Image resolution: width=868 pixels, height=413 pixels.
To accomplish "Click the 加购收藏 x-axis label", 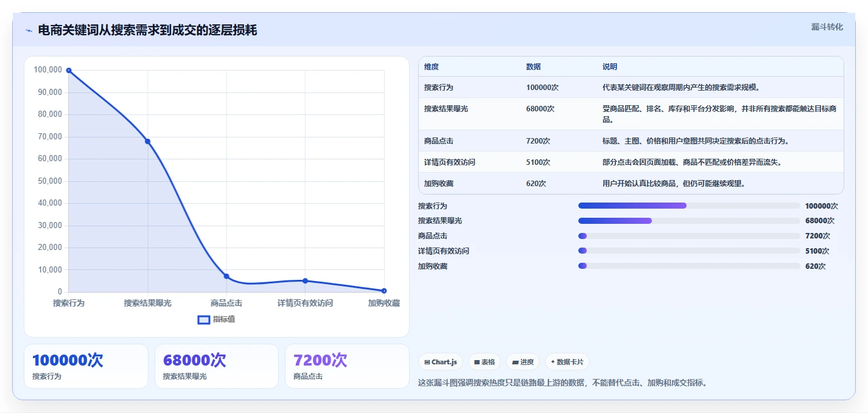I will point(384,303).
